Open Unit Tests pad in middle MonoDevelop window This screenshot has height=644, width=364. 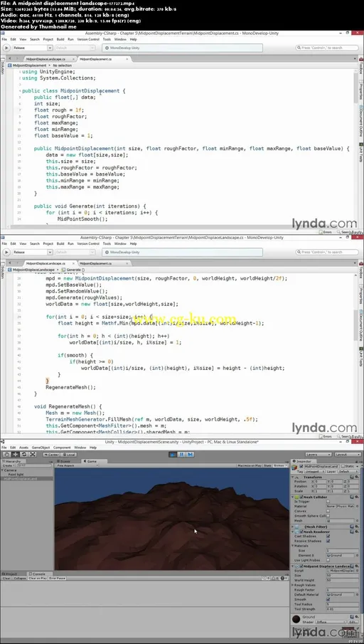click(x=361, y=357)
